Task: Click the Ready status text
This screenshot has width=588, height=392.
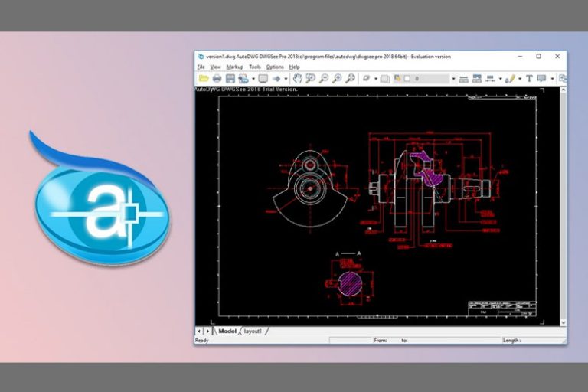Action: (x=202, y=340)
